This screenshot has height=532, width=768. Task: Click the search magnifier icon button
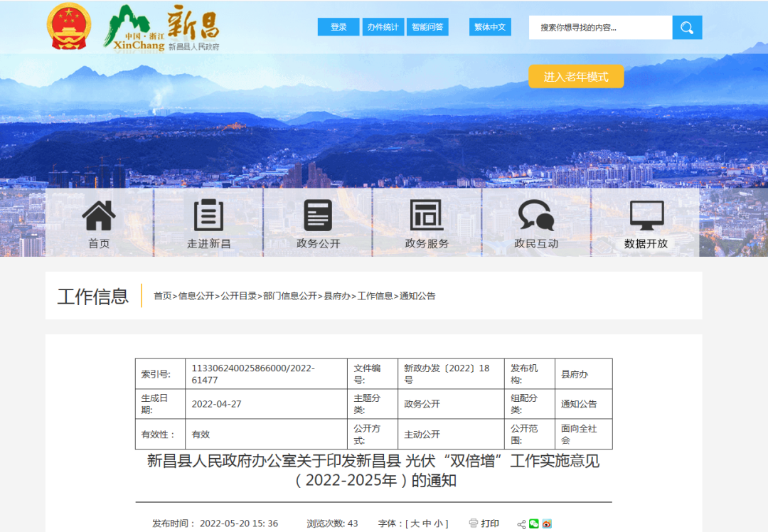[687, 28]
